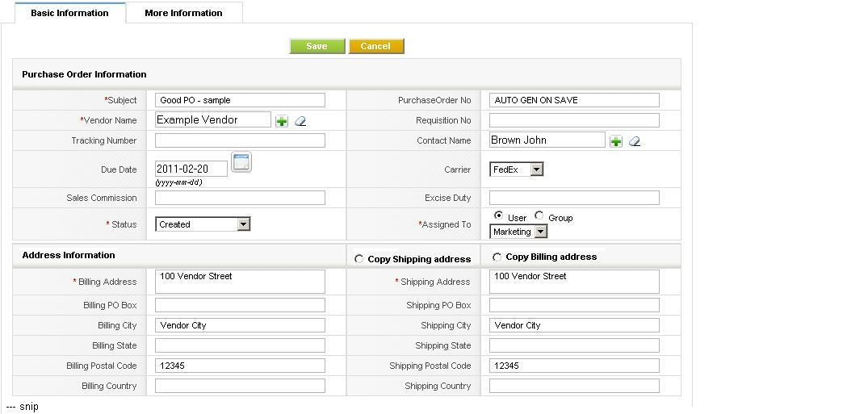This screenshot has width=868, height=414.
Task: Focus the PurchaseOrder No field
Action: pos(575,100)
